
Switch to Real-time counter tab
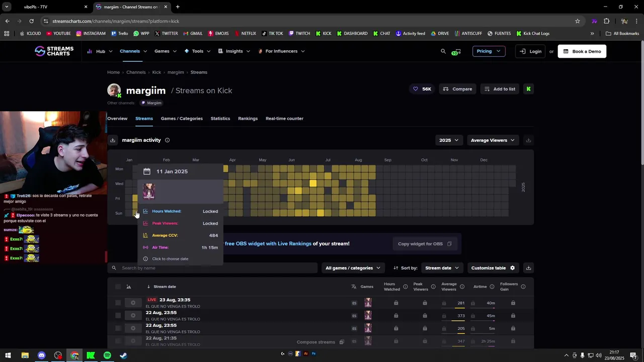click(284, 119)
